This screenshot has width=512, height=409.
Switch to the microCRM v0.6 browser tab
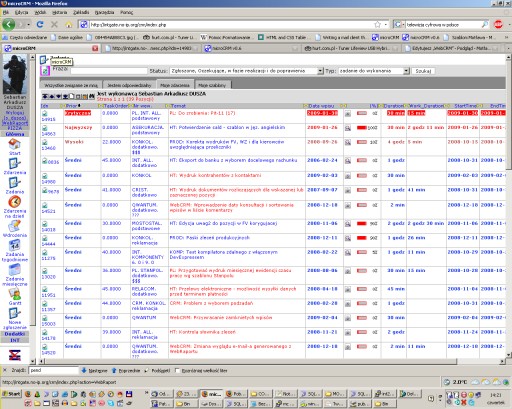click(250, 48)
